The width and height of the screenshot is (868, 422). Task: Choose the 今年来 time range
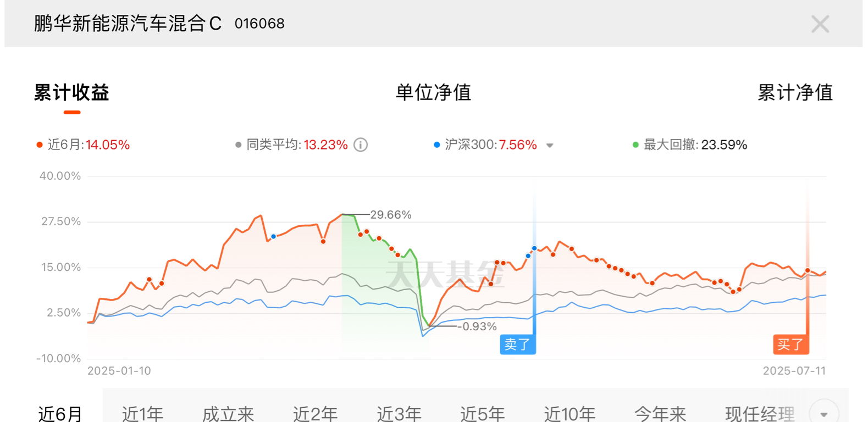[x=660, y=413]
